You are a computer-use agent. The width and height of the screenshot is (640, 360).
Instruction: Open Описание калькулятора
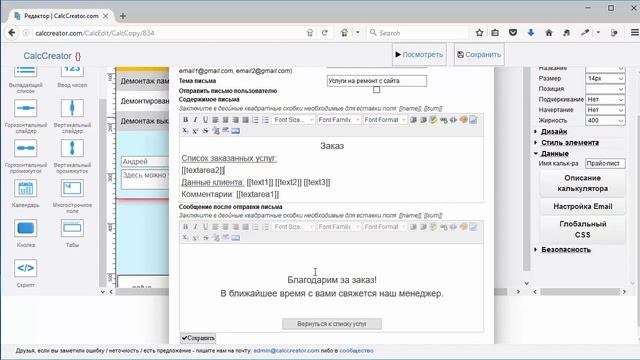(582, 183)
